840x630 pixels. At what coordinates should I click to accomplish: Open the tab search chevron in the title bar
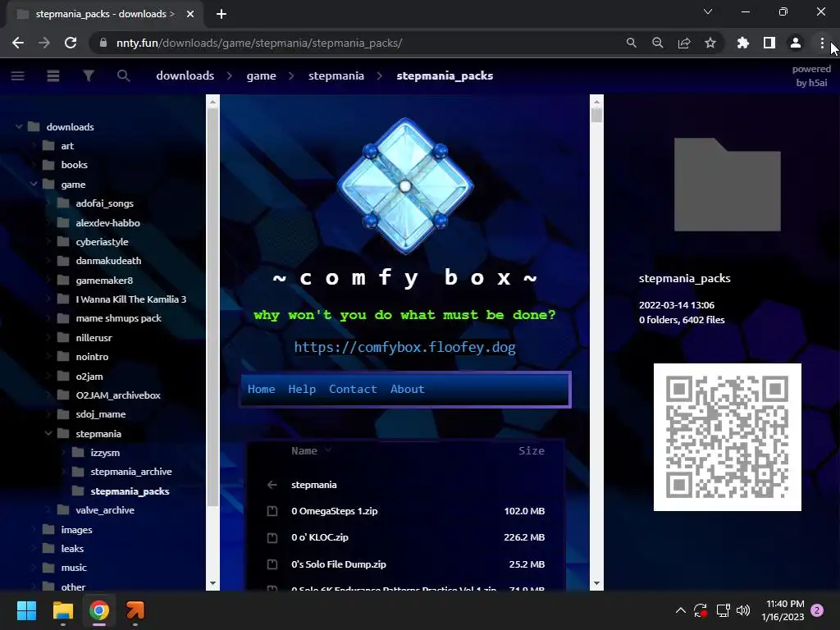[708, 11]
